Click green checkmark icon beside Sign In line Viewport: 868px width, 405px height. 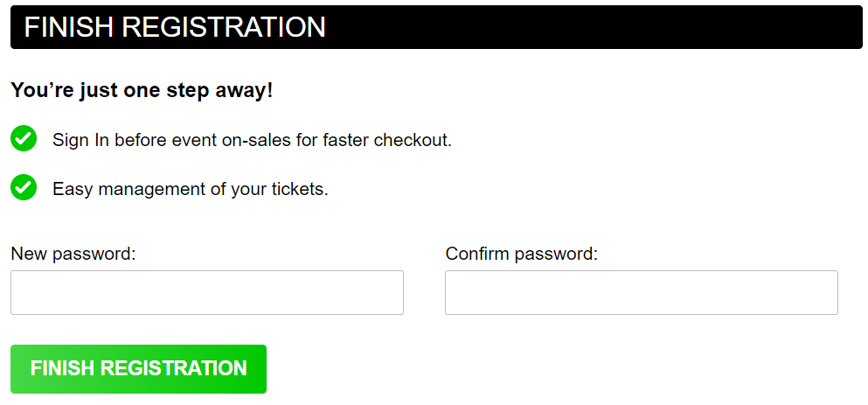click(24, 138)
